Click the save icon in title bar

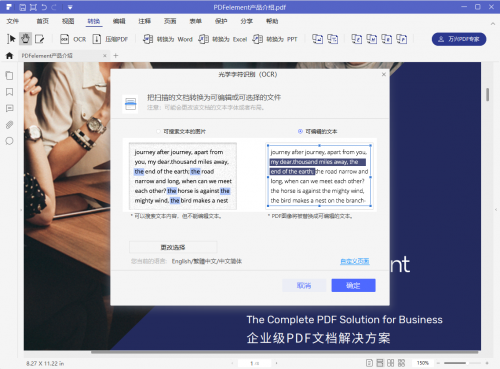coord(22,7)
